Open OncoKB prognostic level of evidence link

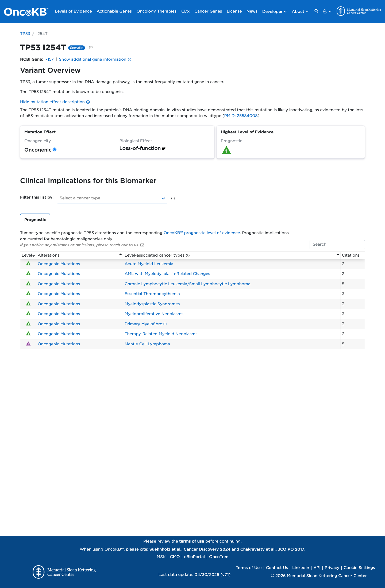tap(202, 233)
